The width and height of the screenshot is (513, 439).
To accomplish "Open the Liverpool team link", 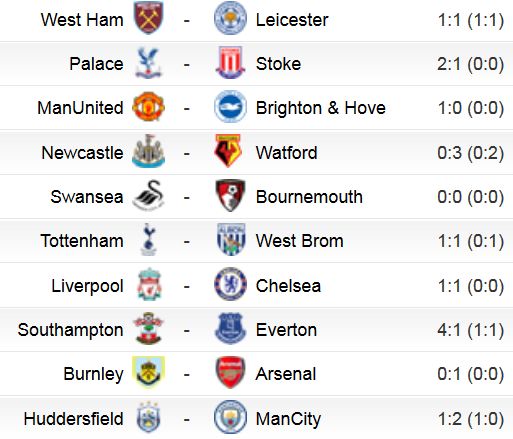I will tap(87, 286).
